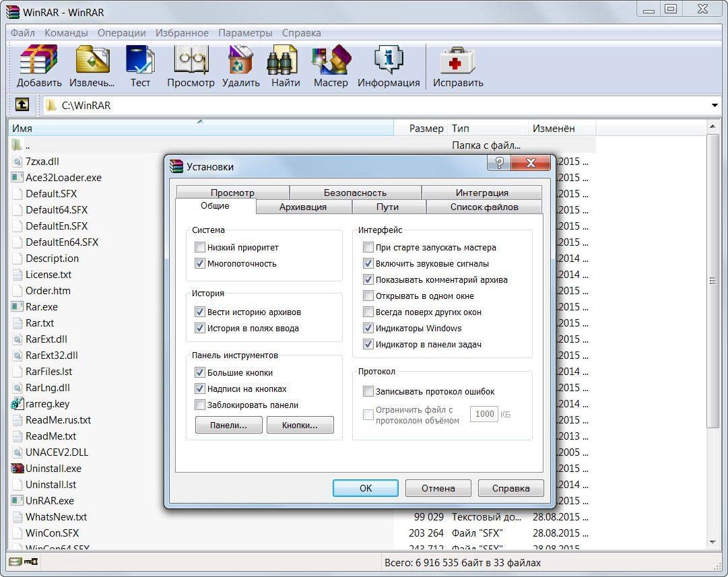Viewport: 728px width, 577px height.
Task: Select the Ace32Loader.exe file icon
Action: (x=18, y=177)
